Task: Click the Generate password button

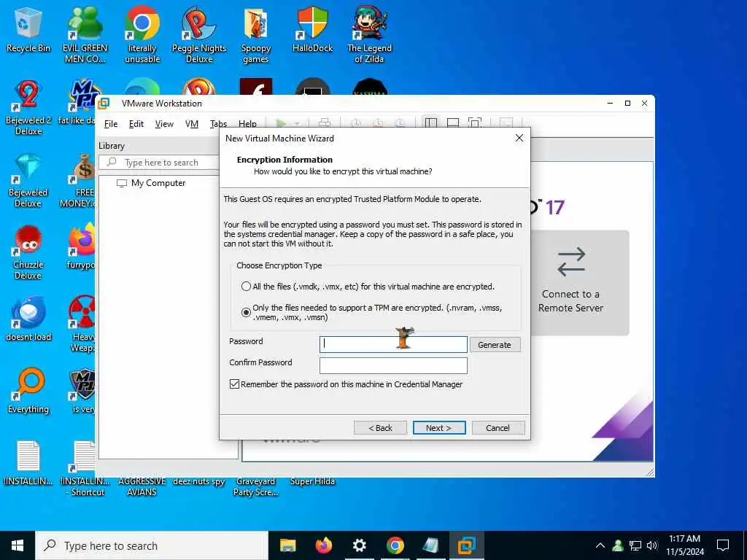Action: pyautogui.click(x=495, y=345)
